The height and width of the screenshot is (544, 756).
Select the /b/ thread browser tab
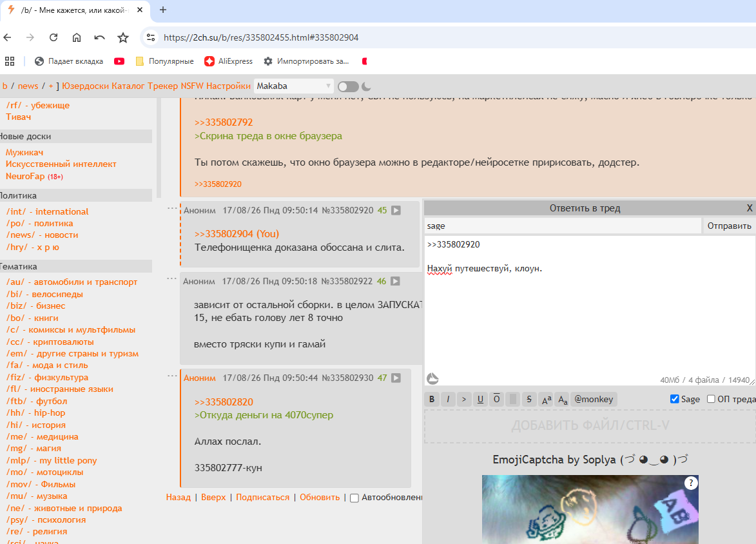[x=75, y=10]
